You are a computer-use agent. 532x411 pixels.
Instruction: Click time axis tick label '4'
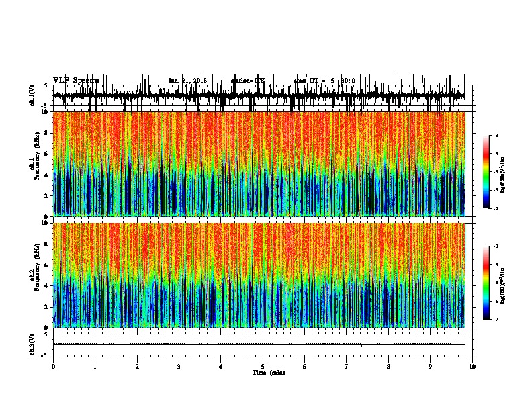pyautogui.click(x=221, y=367)
